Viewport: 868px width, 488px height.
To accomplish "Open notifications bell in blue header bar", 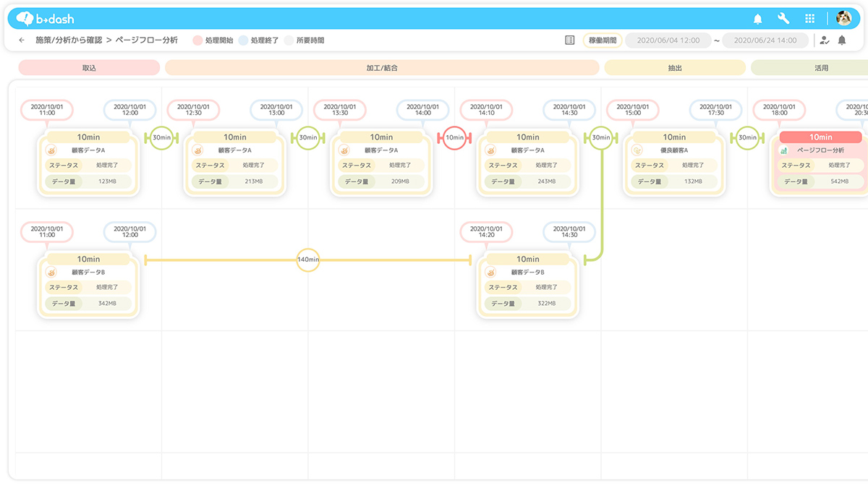I will point(758,19).
